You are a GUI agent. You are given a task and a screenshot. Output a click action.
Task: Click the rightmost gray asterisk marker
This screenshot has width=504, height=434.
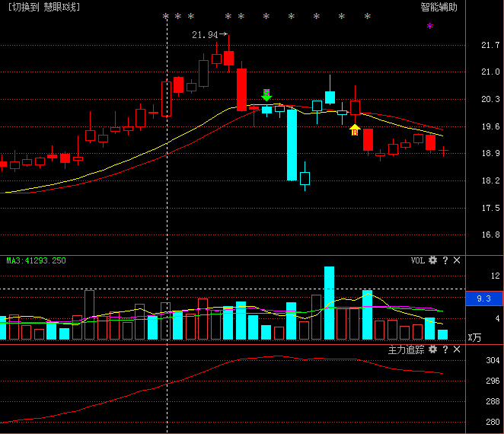(x=368, y=17)
